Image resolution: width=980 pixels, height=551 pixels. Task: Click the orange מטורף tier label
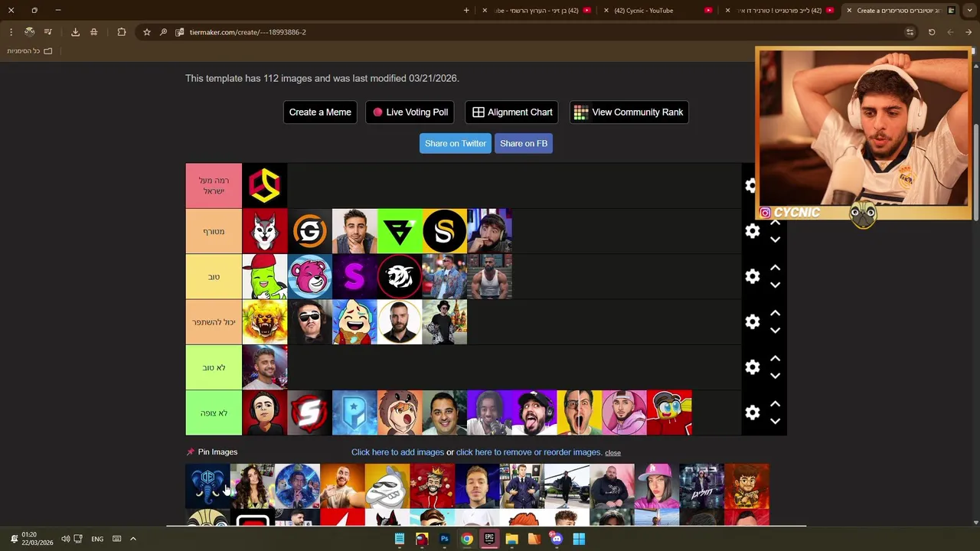point(214,231)
